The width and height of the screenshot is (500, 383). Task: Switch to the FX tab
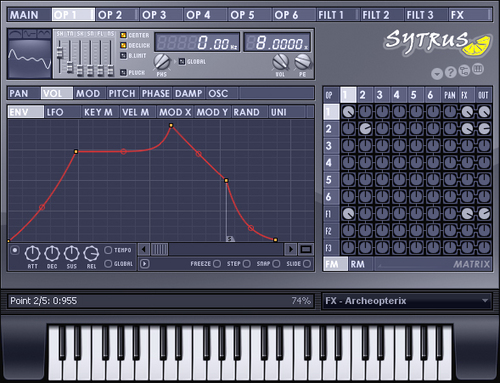point(470,15)
